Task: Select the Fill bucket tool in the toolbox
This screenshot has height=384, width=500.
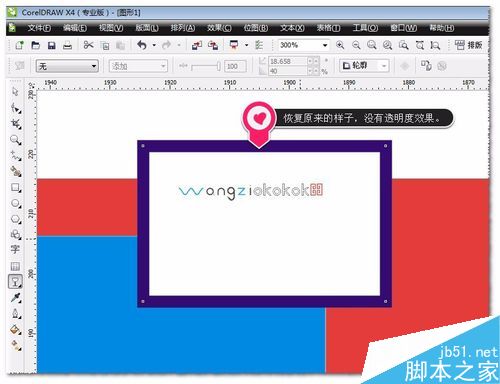Action: [x=15, y=330]
